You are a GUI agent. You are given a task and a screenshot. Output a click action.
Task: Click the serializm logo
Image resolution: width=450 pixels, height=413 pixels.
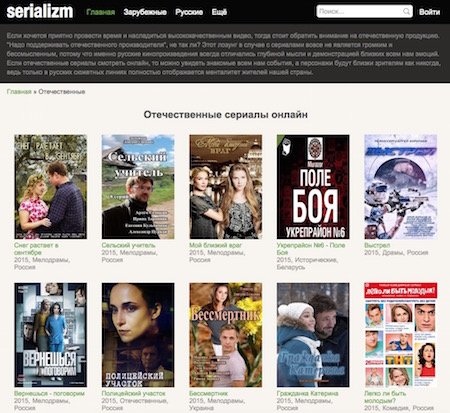point(40,11)
